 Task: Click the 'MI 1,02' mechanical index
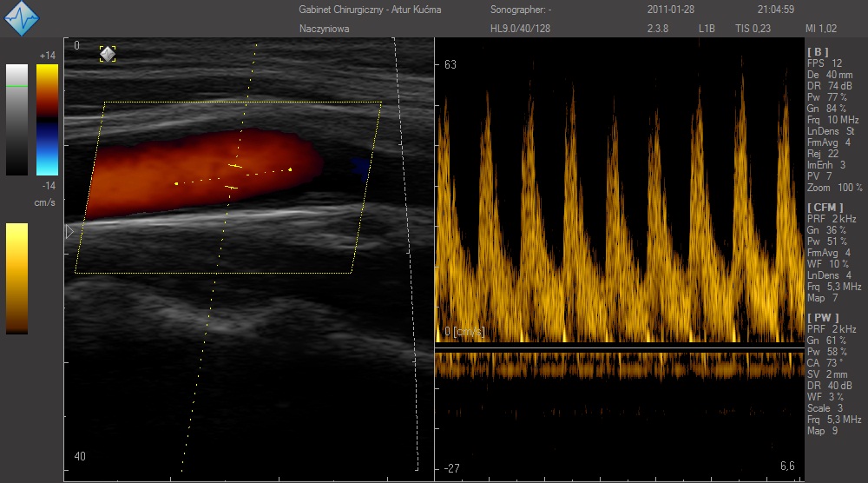821,29
